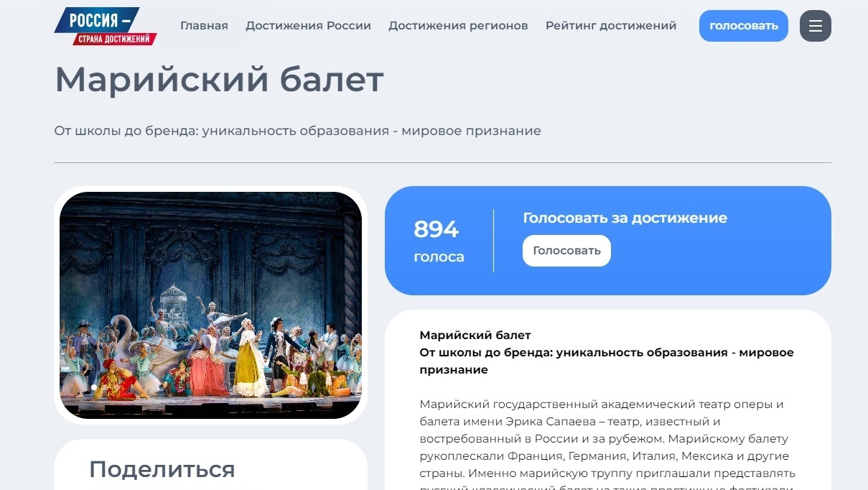The width and height of the screenshot is (868, 490).
Task: Open the ballet stage photo
Action: point(210,305)
